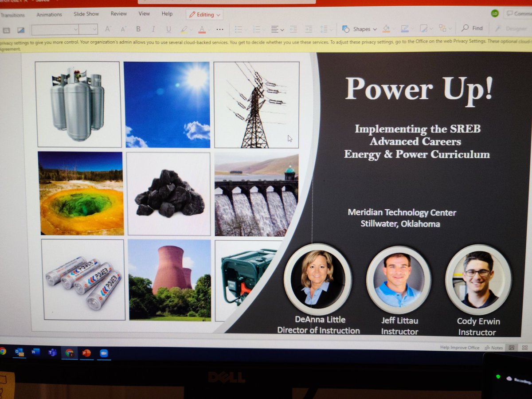Open PowerPoint from the taskbar
This screenshot has width=532, height=399.
pos(86,353)
